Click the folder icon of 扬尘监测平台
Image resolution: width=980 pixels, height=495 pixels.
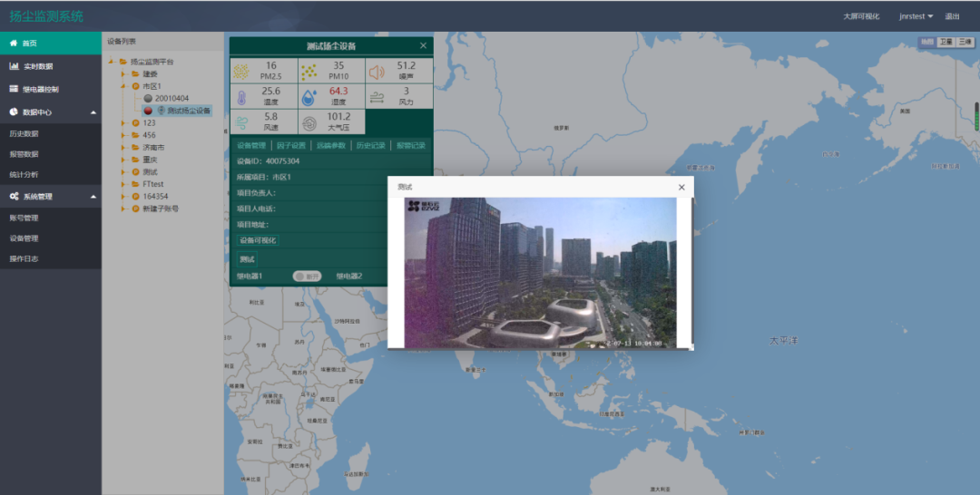pyautogui.click(x=123, y=62)
